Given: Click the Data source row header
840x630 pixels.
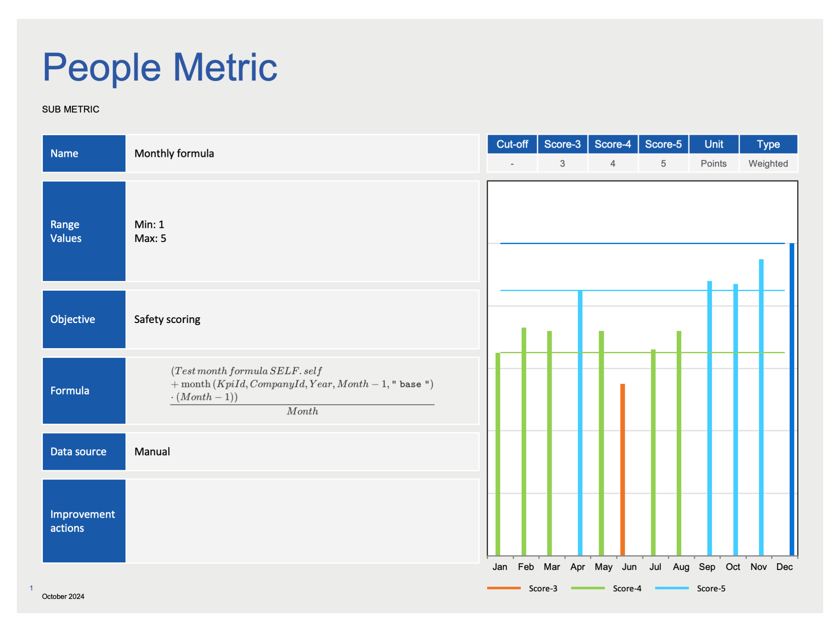Looking at the screenshot, I should (x=84, y=452).
